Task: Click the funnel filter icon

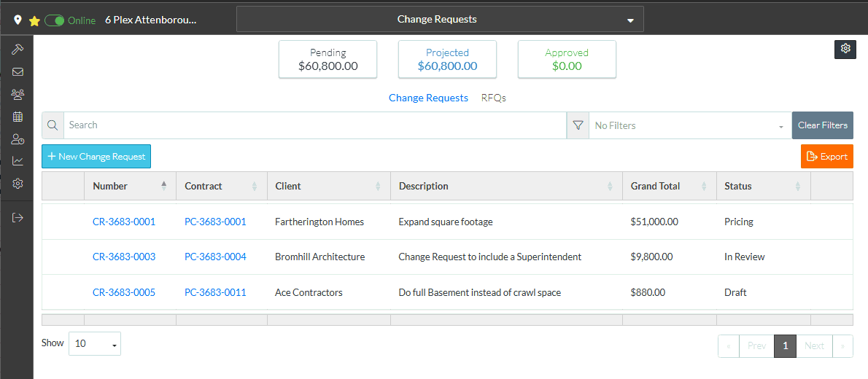Action: click(578, 125)
